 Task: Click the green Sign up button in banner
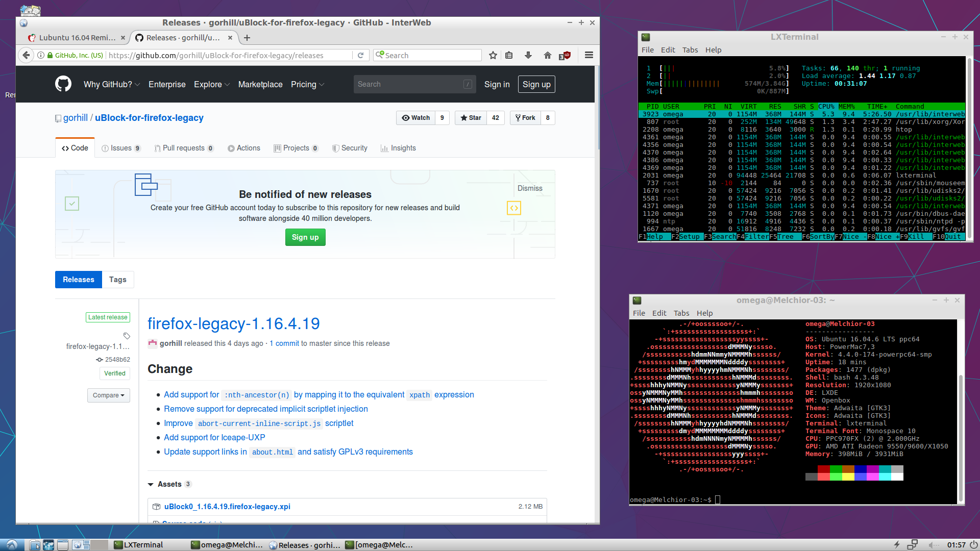(305, 237)
